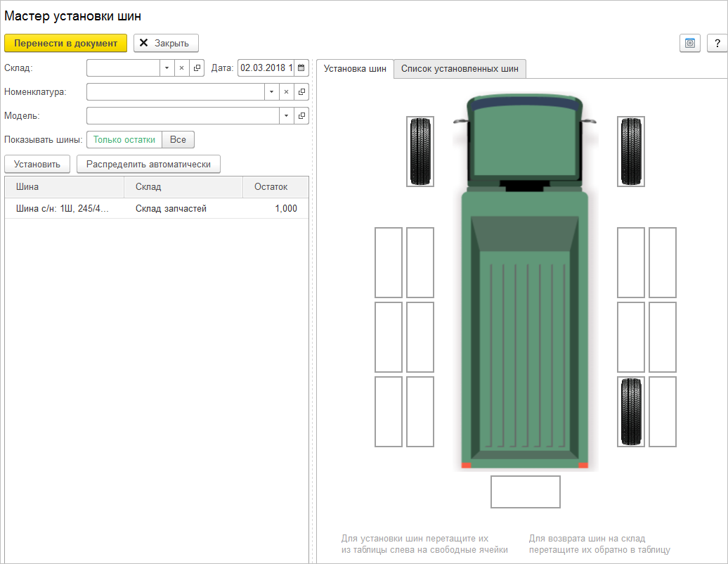728x564 pixels.
Task: Expand the Номенклатура dropdown list
Action: [271, 92]
